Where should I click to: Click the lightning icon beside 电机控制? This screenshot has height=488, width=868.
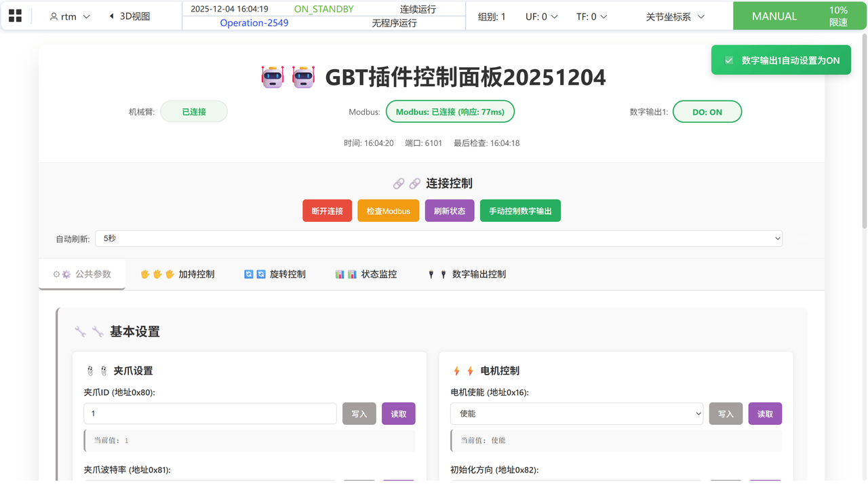point(457,371)
